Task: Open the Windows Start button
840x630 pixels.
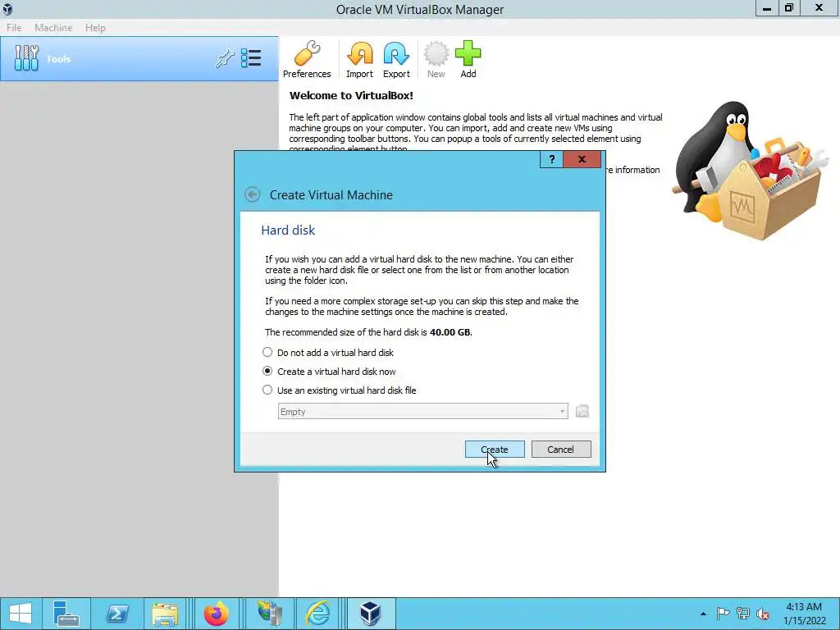Action: (x=21, y=614)
